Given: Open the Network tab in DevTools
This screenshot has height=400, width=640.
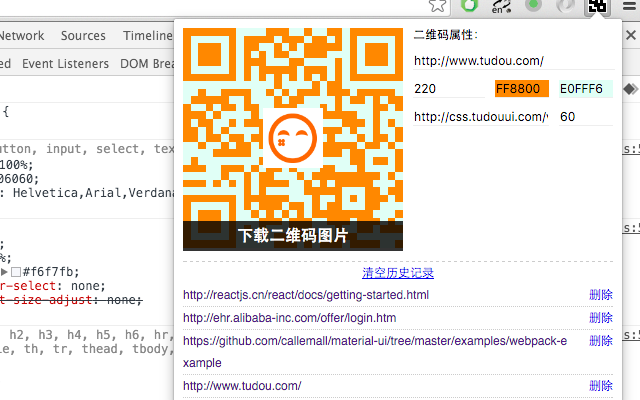Looking at the screenshot, I should coord(22,36).
